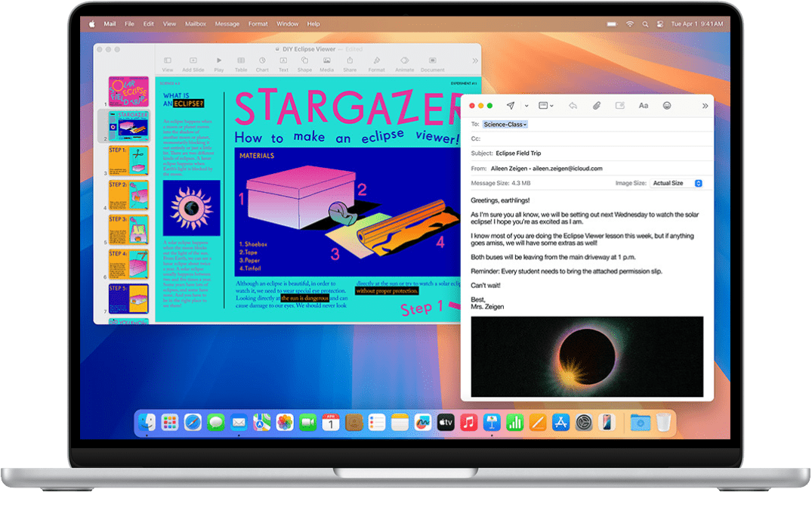Open the Format menu in menu bar
Screen dimensions: 812x508
coord(258,24)
